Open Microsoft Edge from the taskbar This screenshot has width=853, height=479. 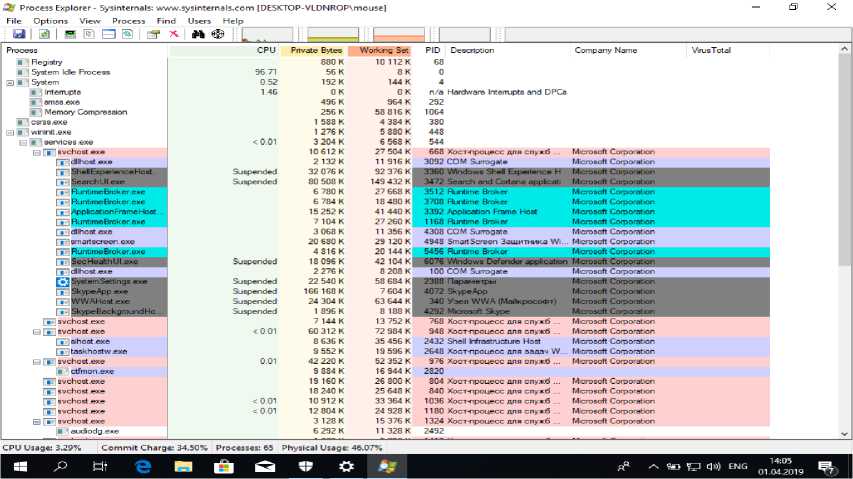point(142,466)
